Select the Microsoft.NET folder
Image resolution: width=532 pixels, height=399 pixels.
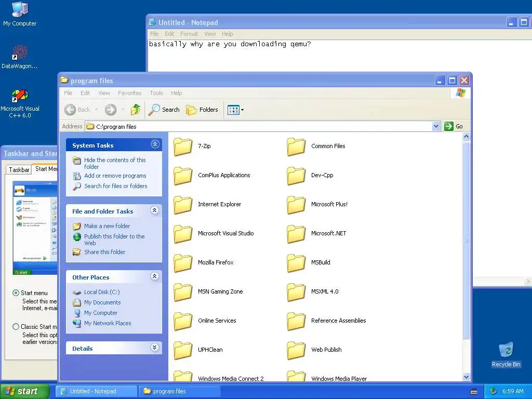point(316,233)
